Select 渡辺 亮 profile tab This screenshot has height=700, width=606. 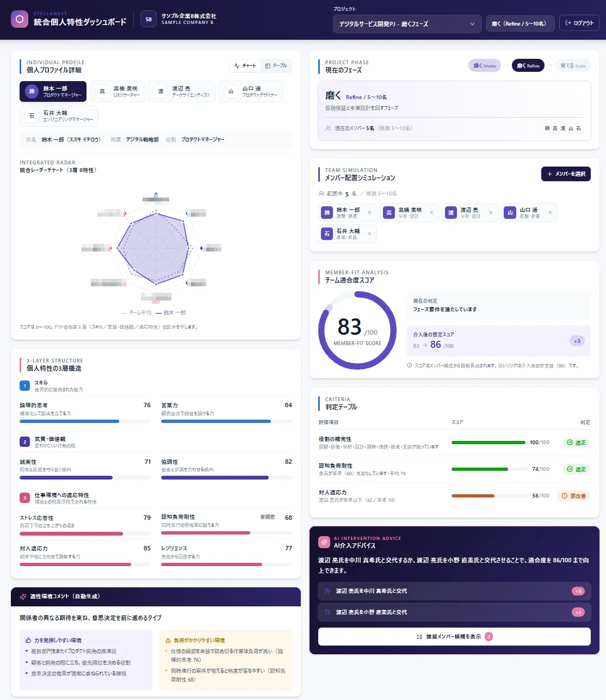[182, 91]
